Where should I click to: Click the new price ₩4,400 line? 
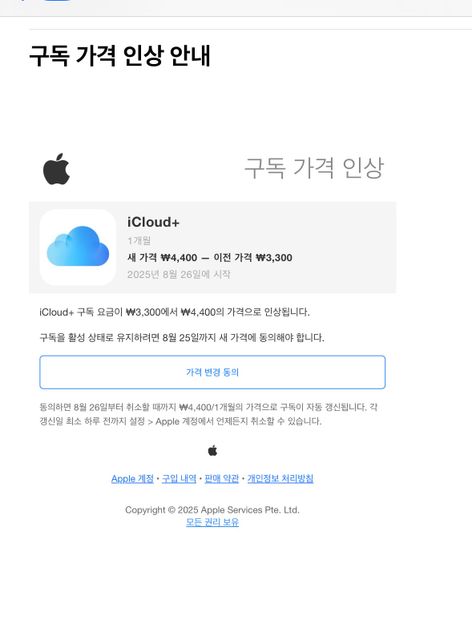[210, 258]
